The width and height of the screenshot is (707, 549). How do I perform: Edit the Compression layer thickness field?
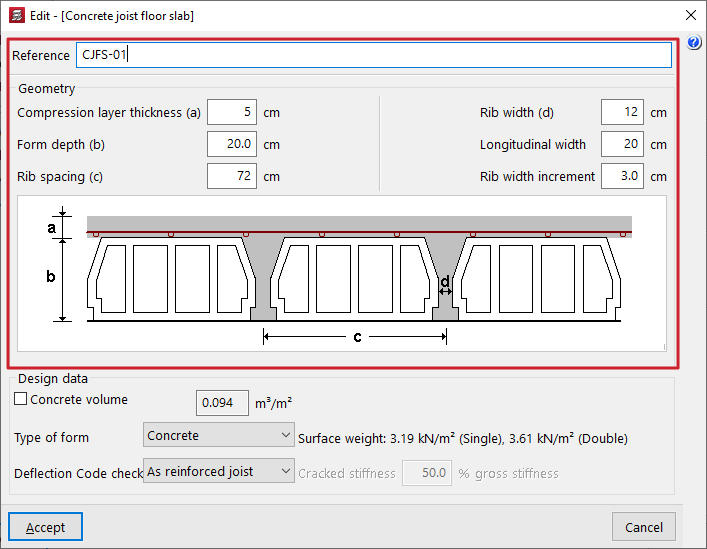(232, 113)
